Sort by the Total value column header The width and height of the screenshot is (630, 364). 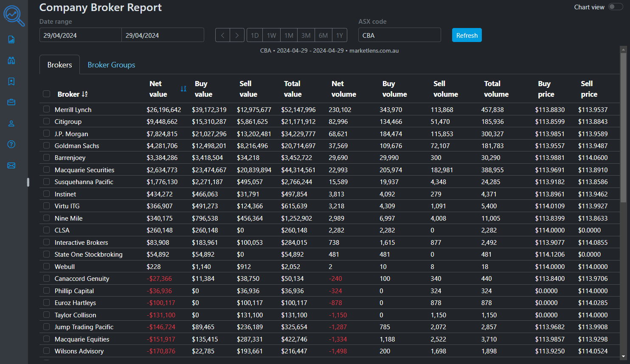click(292, 89)
